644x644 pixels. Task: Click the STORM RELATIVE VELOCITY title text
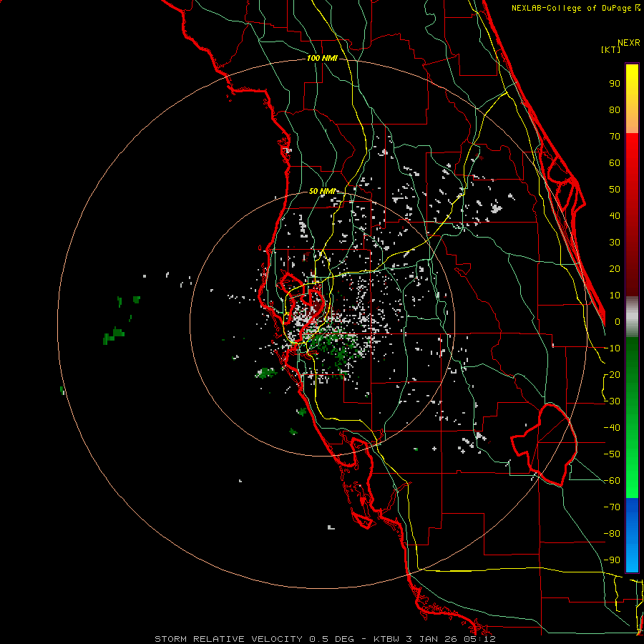click(229, 639)
